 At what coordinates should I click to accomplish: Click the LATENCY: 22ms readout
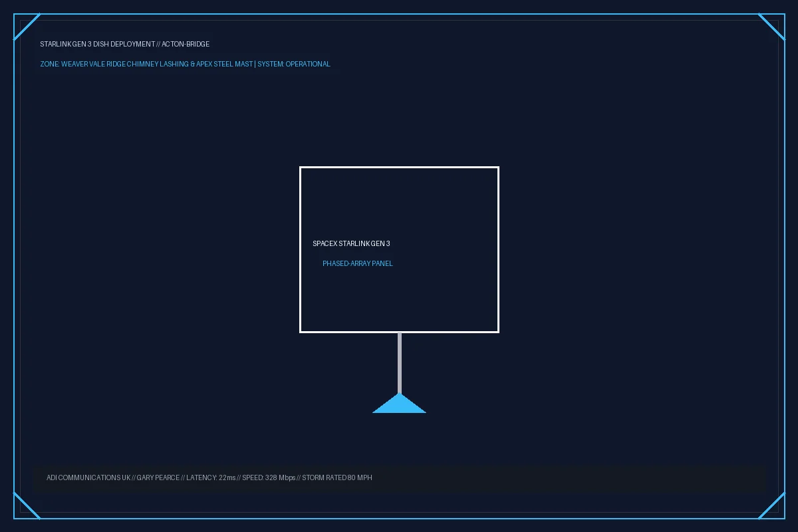pyautogui.click(x=211, y=478)
